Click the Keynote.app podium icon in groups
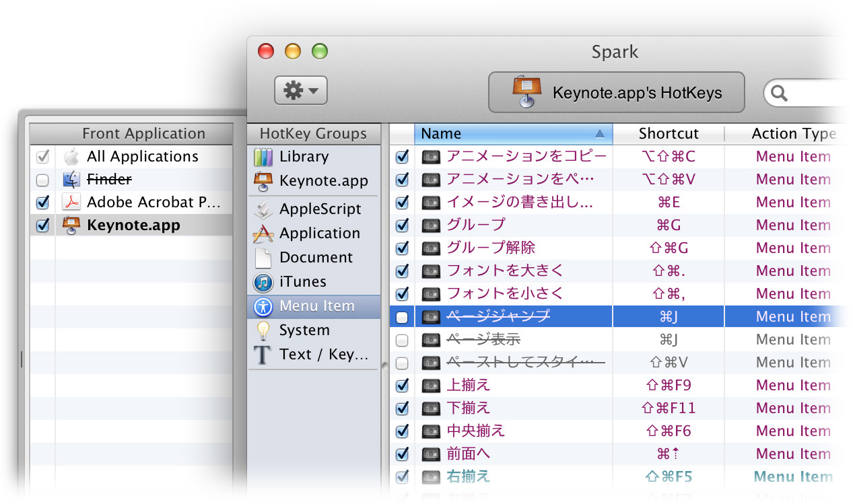 tap(263, 181)
